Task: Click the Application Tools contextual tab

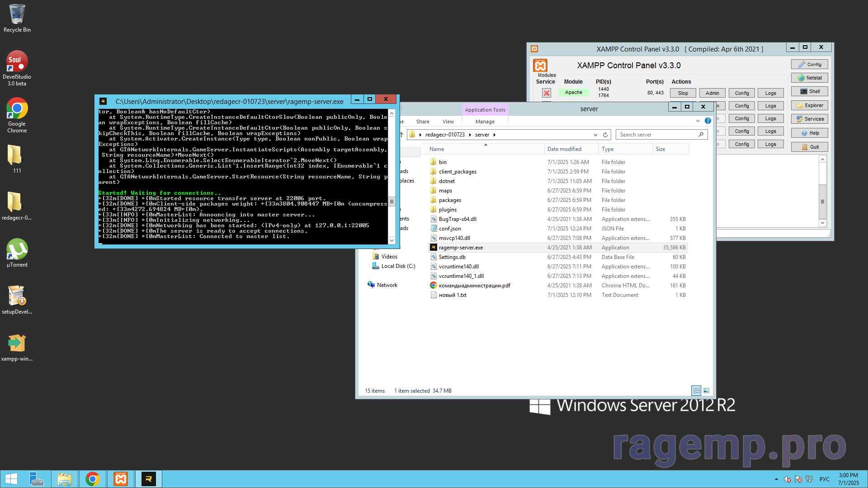Action: [x=485, y=110]
